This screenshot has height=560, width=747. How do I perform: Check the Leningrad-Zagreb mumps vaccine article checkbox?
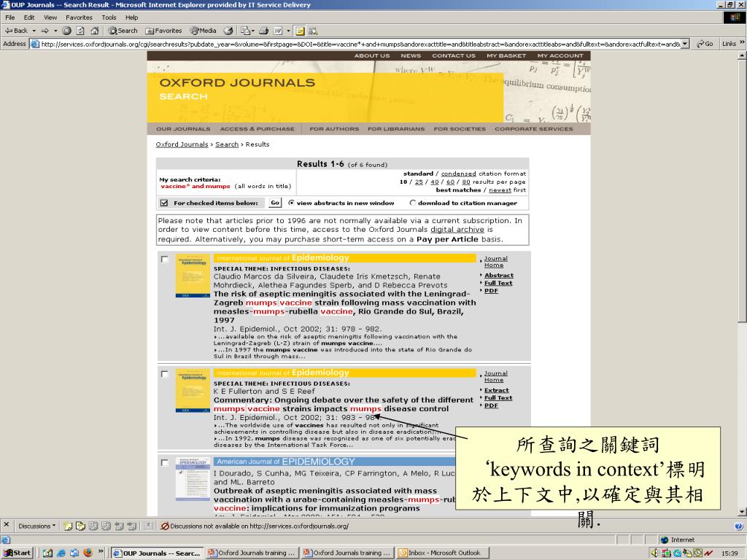164,259
